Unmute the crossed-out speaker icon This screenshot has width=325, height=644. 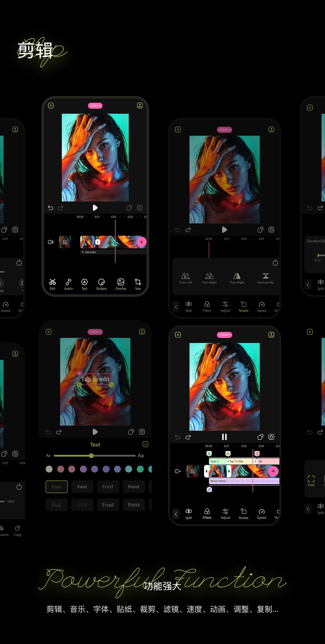178,471
